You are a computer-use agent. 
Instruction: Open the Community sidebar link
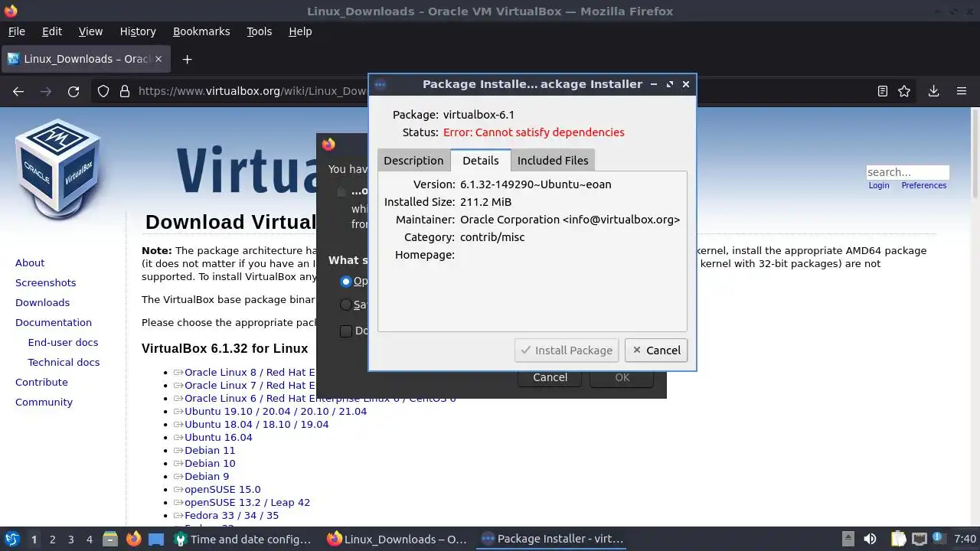[x=44, y=402]
